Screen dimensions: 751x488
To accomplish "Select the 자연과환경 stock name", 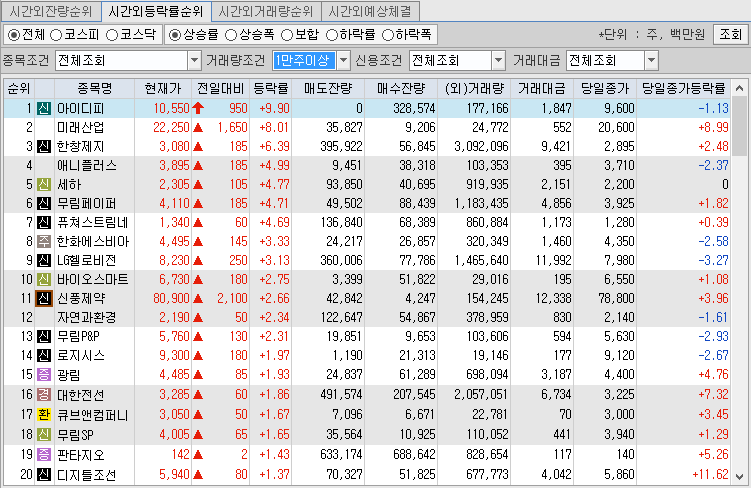I will pos(87,318).
